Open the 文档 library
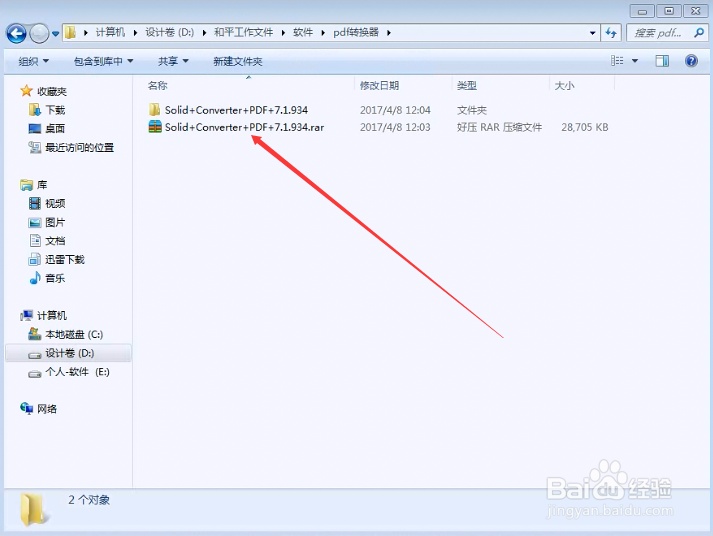 pyautogui.click(x=55, y=241)
